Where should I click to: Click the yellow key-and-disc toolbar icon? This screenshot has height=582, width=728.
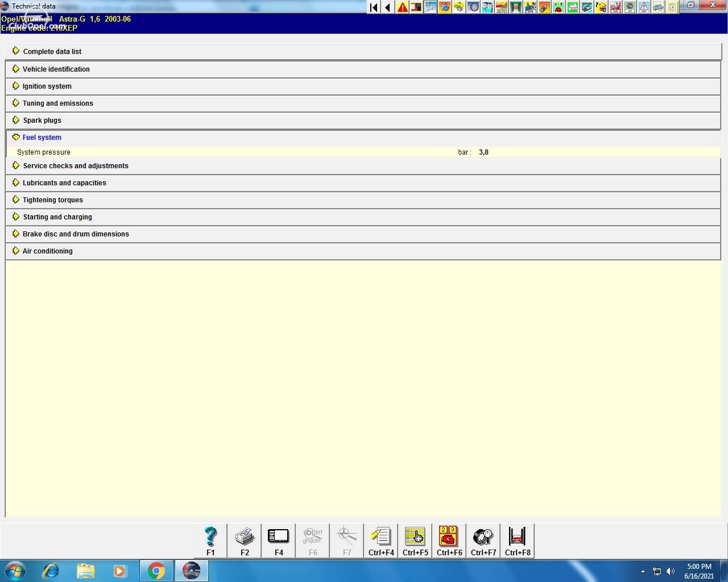point(460,7)
